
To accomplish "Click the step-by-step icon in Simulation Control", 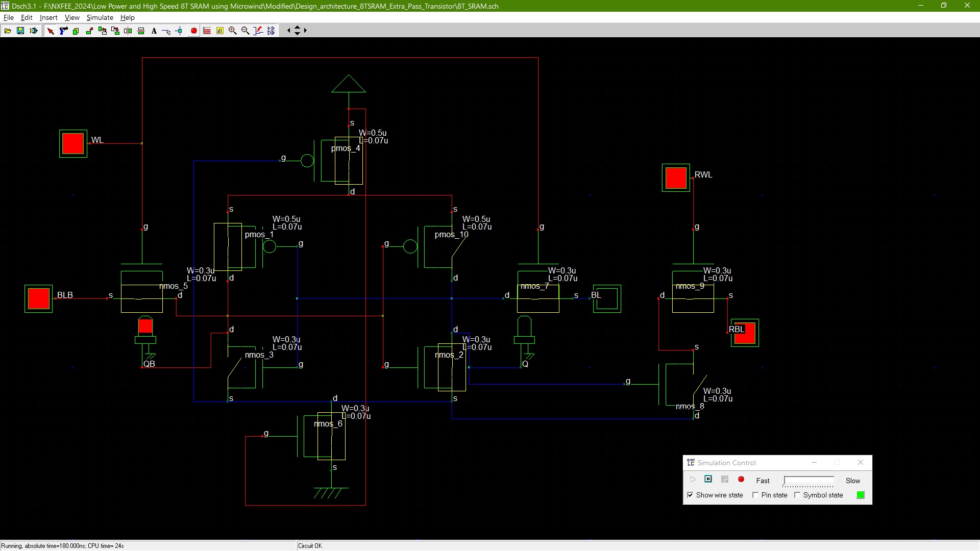I will point(725,479).
